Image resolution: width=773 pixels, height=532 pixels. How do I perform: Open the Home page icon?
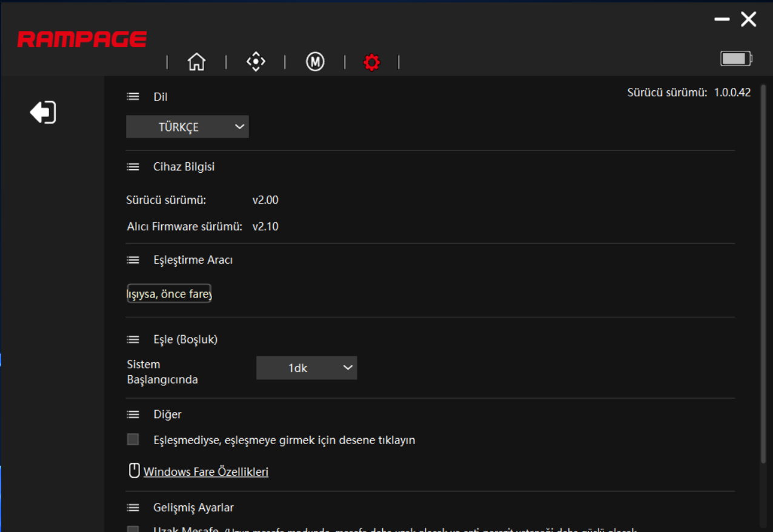196,61
